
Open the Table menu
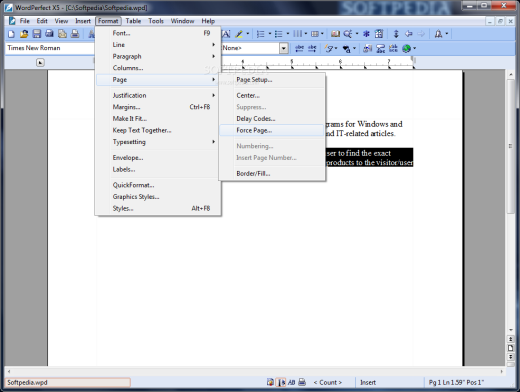pyautogui.click(x=133, y=21)
